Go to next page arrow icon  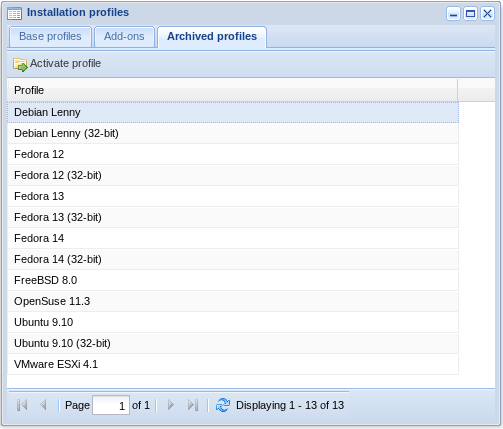pos(171,405)
